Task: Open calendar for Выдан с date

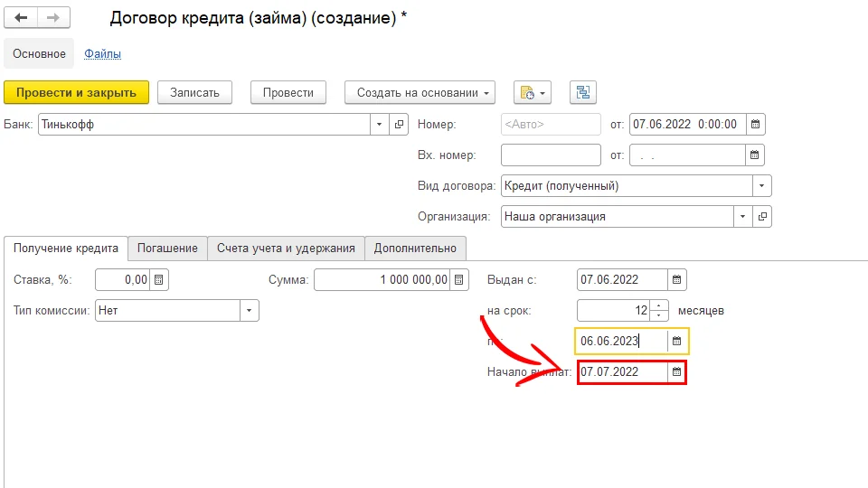Action: point(677,280)
